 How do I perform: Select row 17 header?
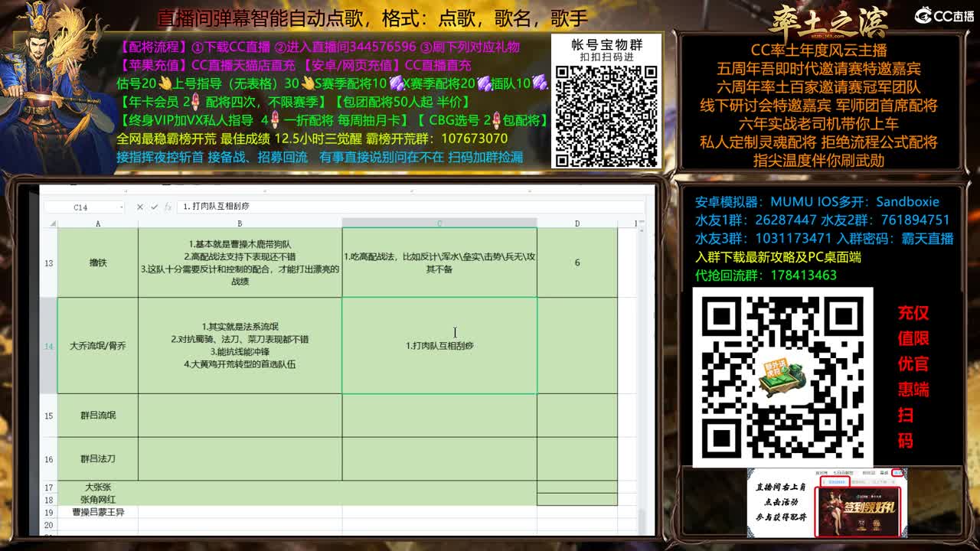pyautogui.click(x=49, y=487)
